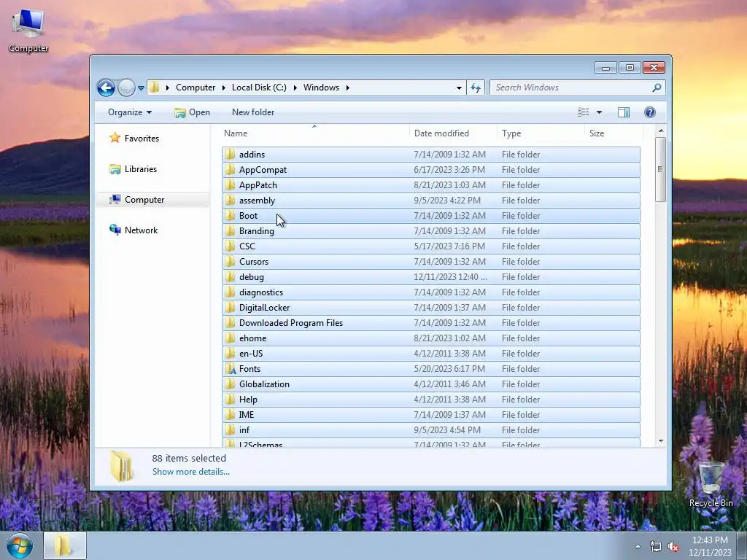Click the network tray icon
Screen dimensions: 747x560
pyautogui.click(x=656, y=546)
